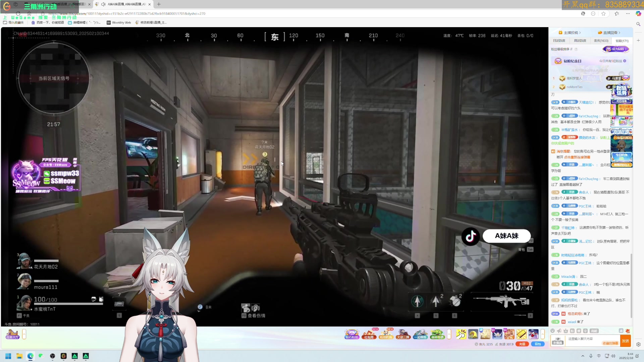
Task: Open the 任务大厅 task hall icon
Action: point(12,334)
